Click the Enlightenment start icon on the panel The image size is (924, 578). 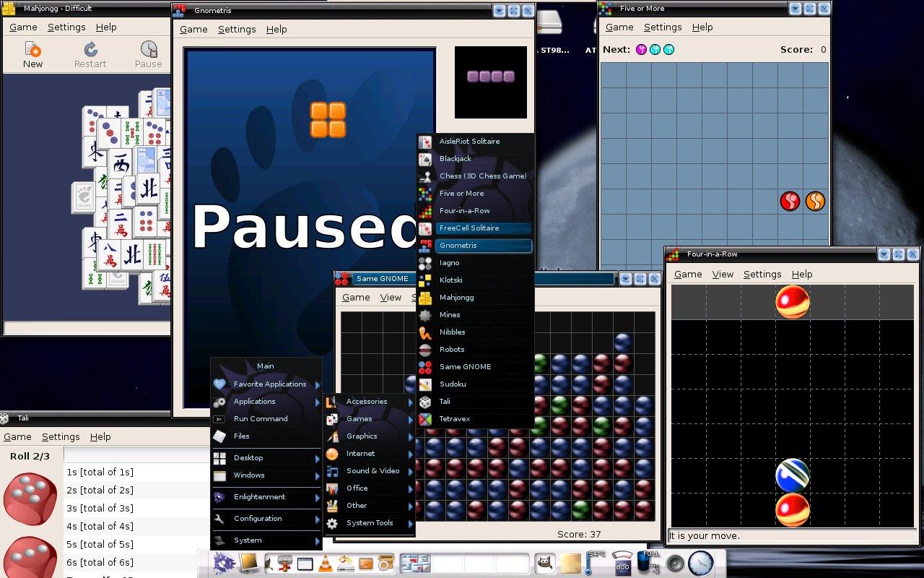(x=224, y=563)
